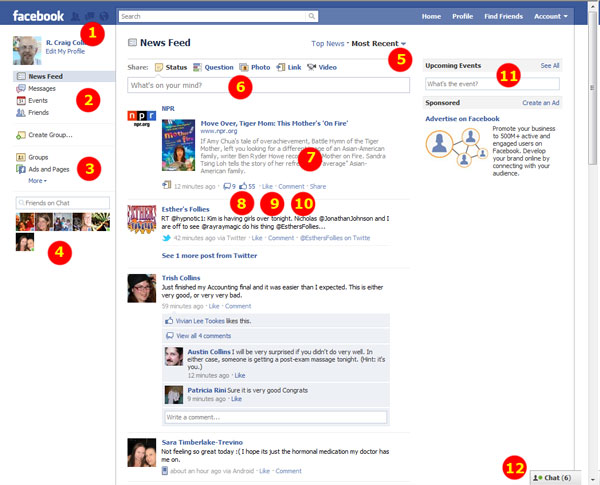Click the Video share icon
This screenshot has height=485, width=600.
(x=311, y=67)
